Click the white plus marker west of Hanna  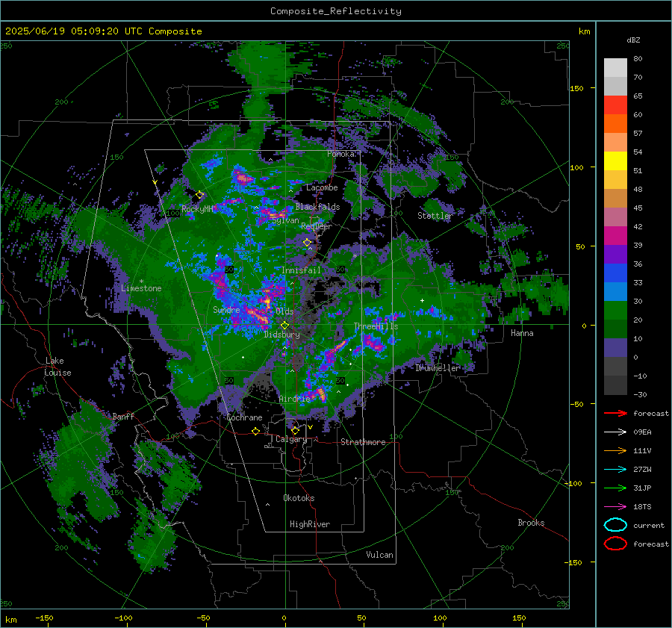pyautogui.click(x=422, y=300)
